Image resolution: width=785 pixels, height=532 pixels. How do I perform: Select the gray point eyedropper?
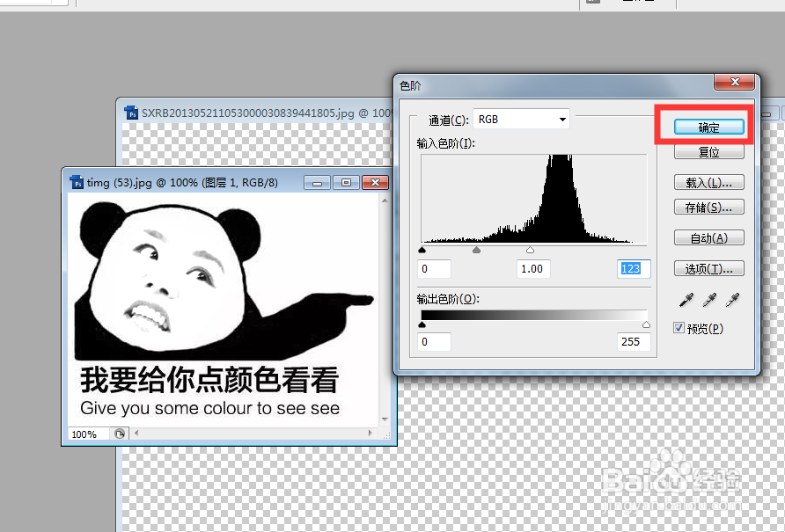(709, 300)
